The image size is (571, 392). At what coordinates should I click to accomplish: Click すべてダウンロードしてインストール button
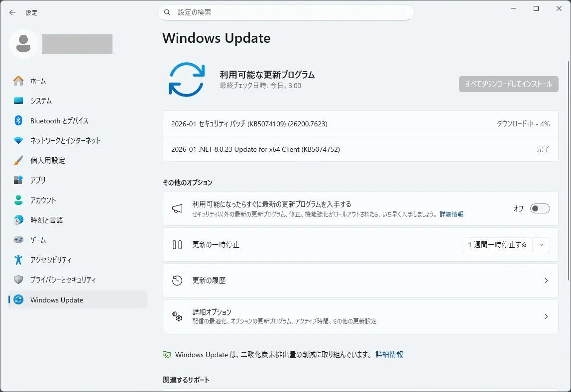pos(508,84)
